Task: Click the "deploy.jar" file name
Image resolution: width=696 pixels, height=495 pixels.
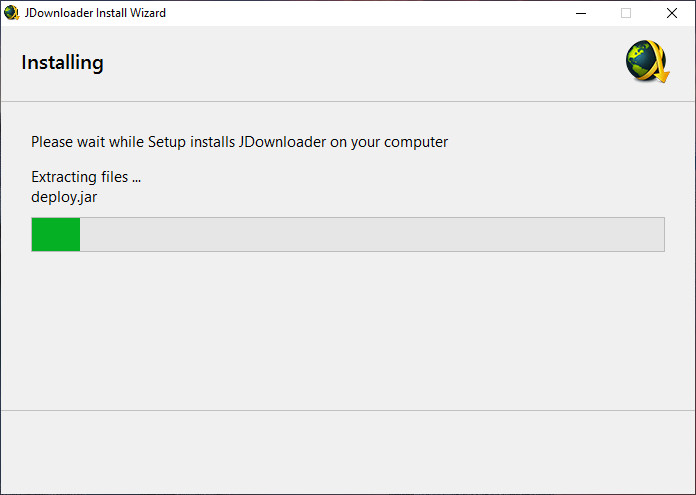Action: (64, 197)
